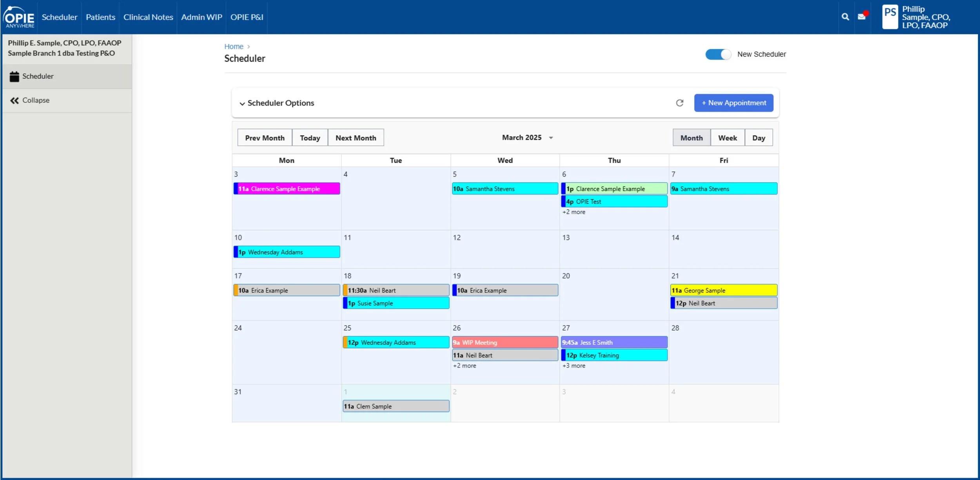
Task: Open the mail notifications envelope icon
Action: pyautogui.click(x=862, y=17)
